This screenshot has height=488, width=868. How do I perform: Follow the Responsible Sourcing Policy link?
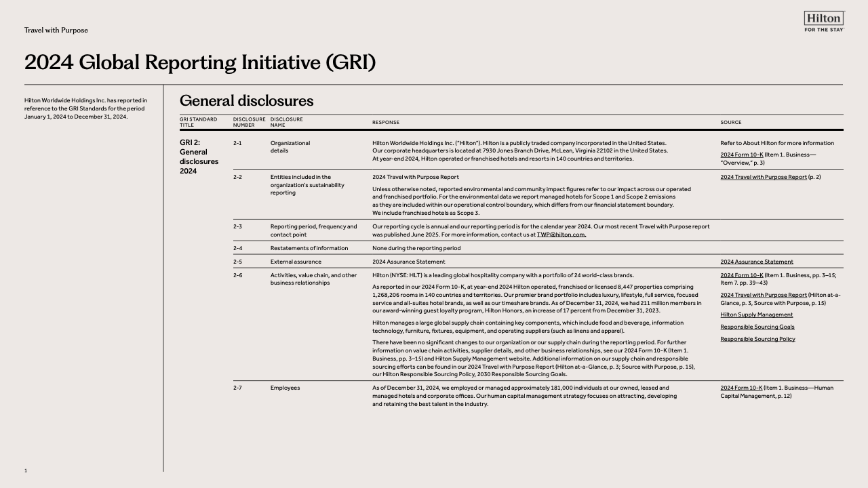[x=757, y=339]
